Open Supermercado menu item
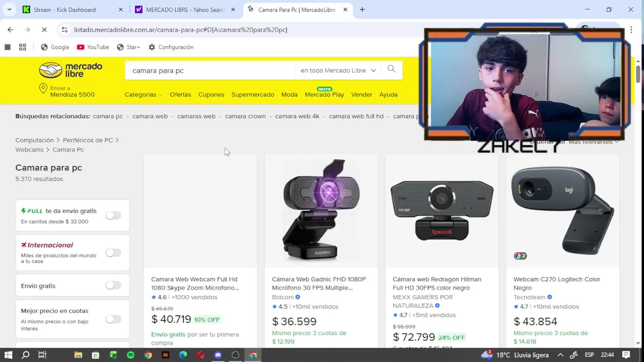644x362 pixels. point(253,95)
